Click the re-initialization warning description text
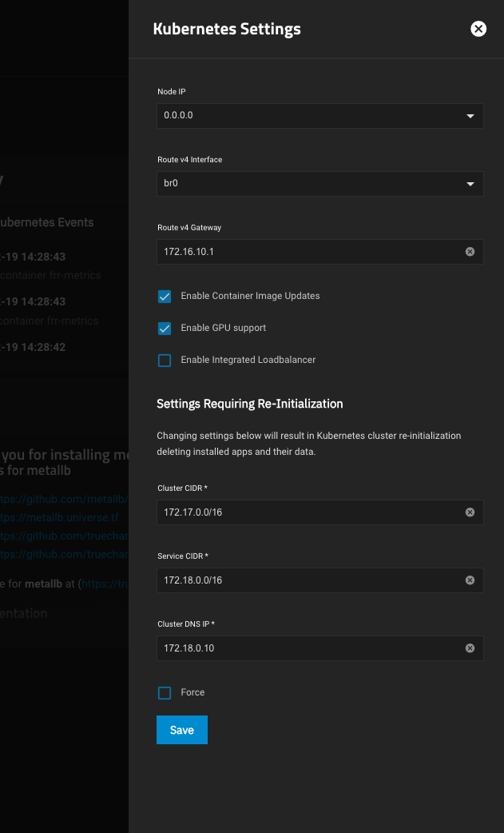 pos(308,444)
